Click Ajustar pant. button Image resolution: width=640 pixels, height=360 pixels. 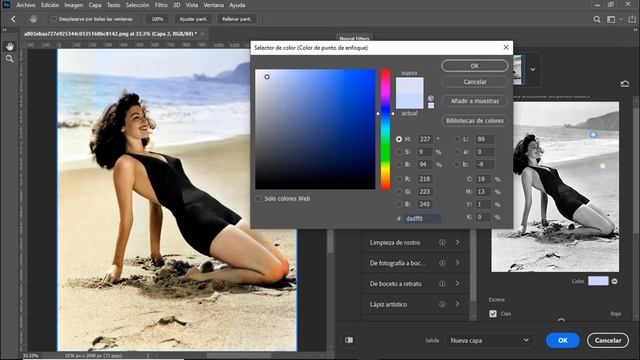coord(193,19)
